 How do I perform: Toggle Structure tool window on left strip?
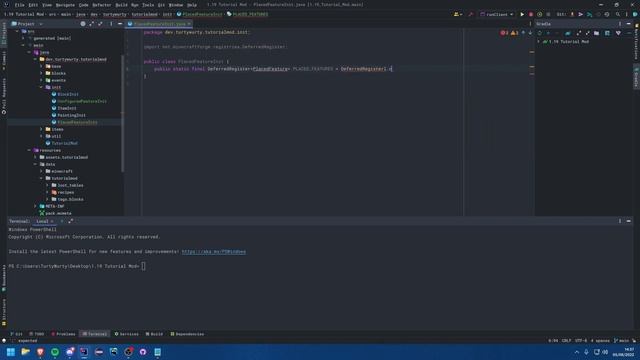click(x=4, y=312)
